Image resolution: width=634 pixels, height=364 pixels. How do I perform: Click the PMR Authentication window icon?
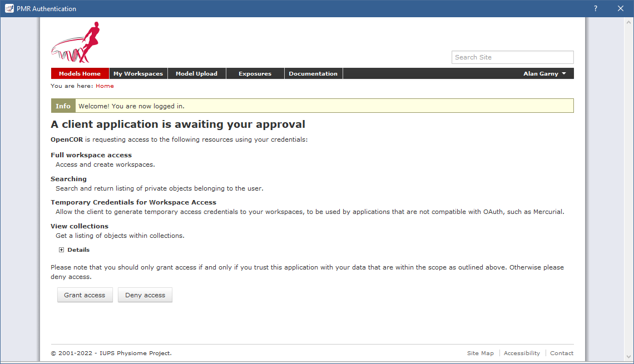[9, 9]
